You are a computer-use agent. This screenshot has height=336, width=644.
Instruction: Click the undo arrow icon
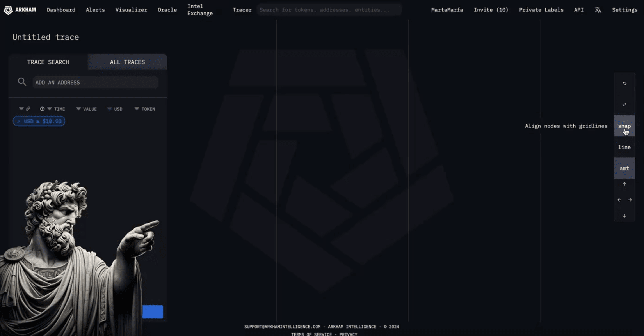pyautogui.click(x=624, y=83)
